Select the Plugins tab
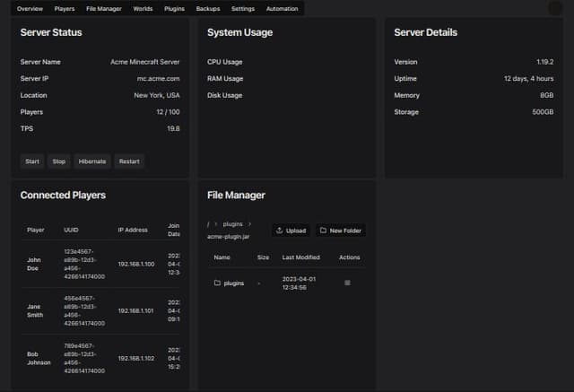Screen dimensions: 574x392 (174, 8)
